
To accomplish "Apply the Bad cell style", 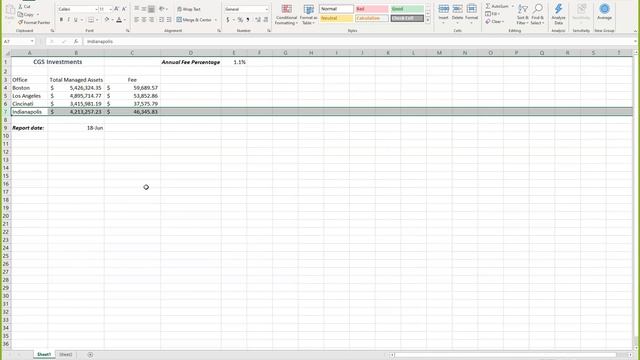I will tap(371, 9).
